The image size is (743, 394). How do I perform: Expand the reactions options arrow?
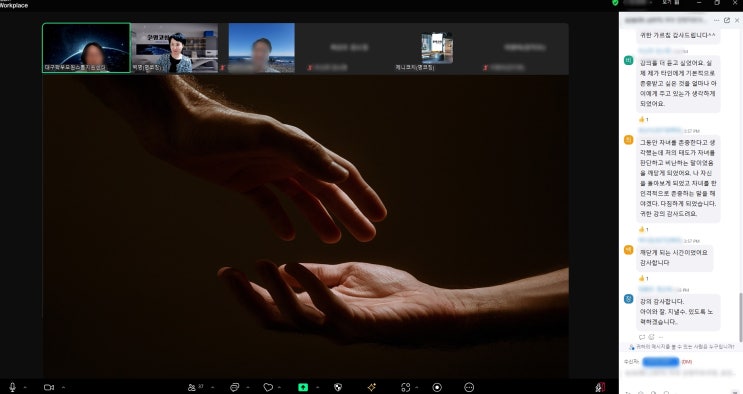(x=281, y=387)
